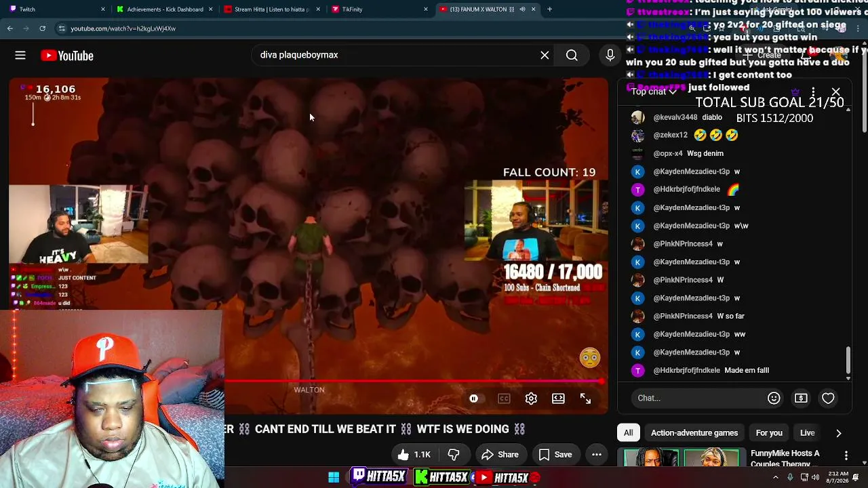Screen dimensions: 868x488
Task: Filter by Action-adventure games chip
Action: [x=694, y=433]
